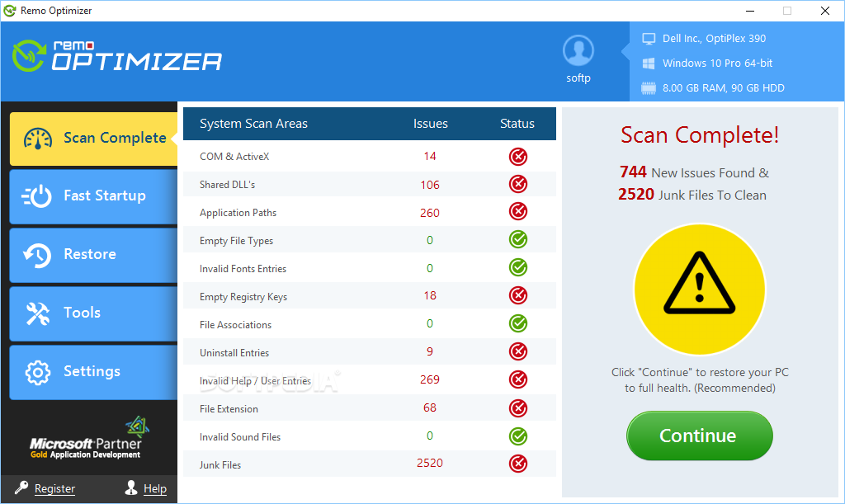845x504 pixels.
Task: Click the 269 issue count value
Action: 429,379
